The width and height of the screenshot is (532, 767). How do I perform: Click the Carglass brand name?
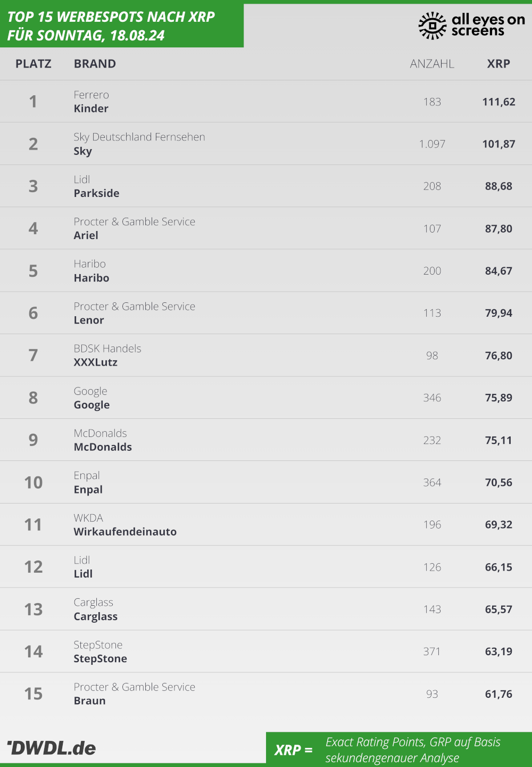[x=96, y=616]
